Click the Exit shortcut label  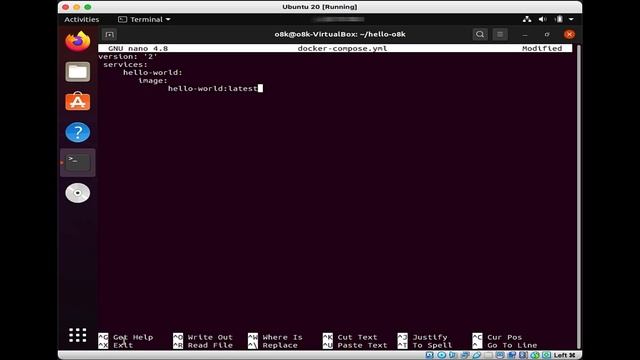click(x=123, y=345)
